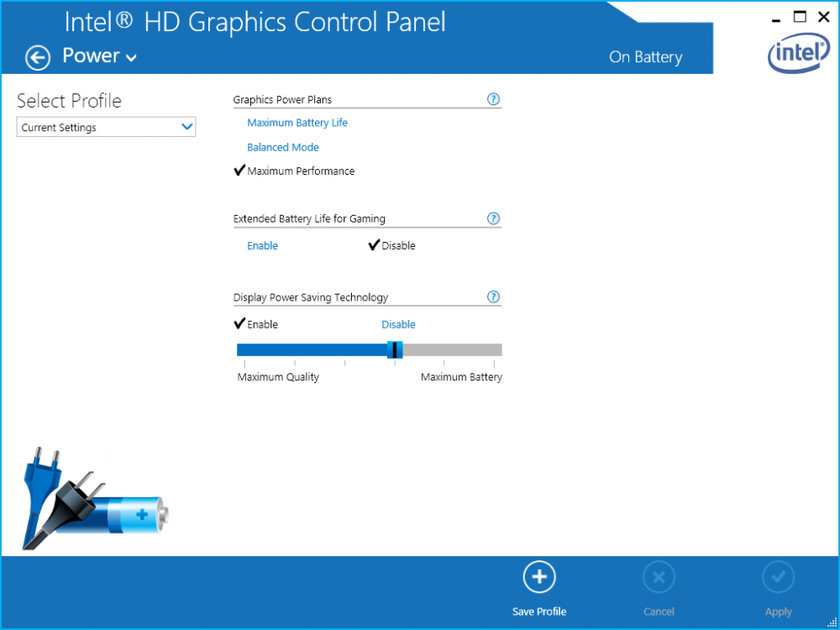The image size is (840, 630).
Task: Select Maximum Battery Life power plan
Action: [x=297, y=123]
